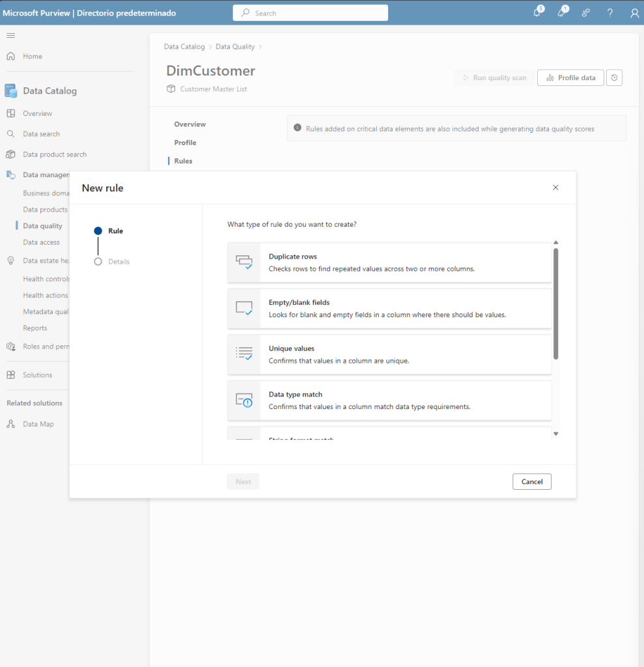Select the Empty/blank fields rule icon
644x667 pixels.
pos(244,309)
